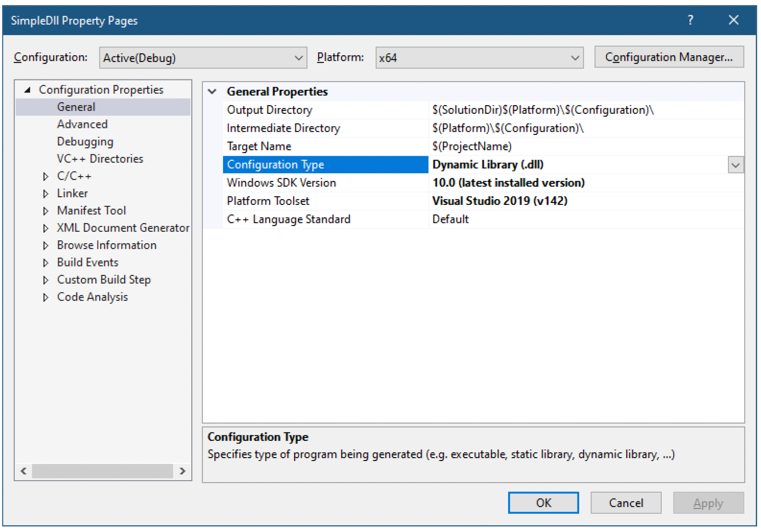
Task: Select Advanced in the properties tree
Action: [x=82, y=124]
